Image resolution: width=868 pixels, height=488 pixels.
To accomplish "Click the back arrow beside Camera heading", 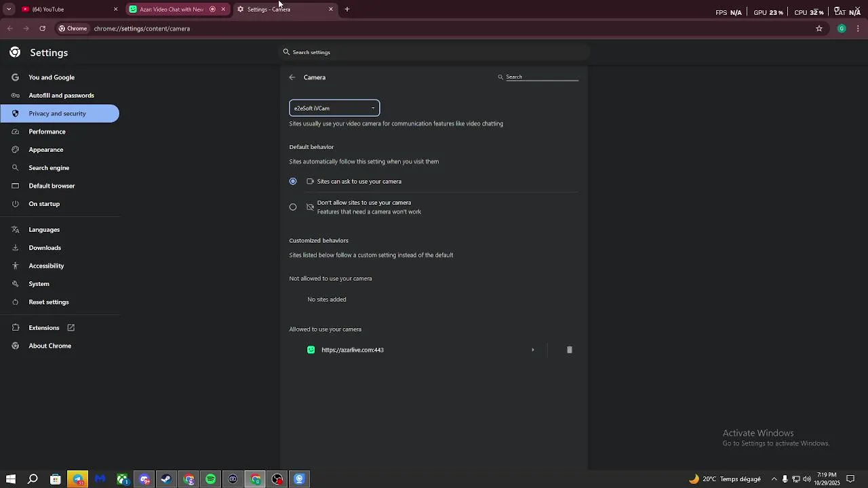I will 292,77.
